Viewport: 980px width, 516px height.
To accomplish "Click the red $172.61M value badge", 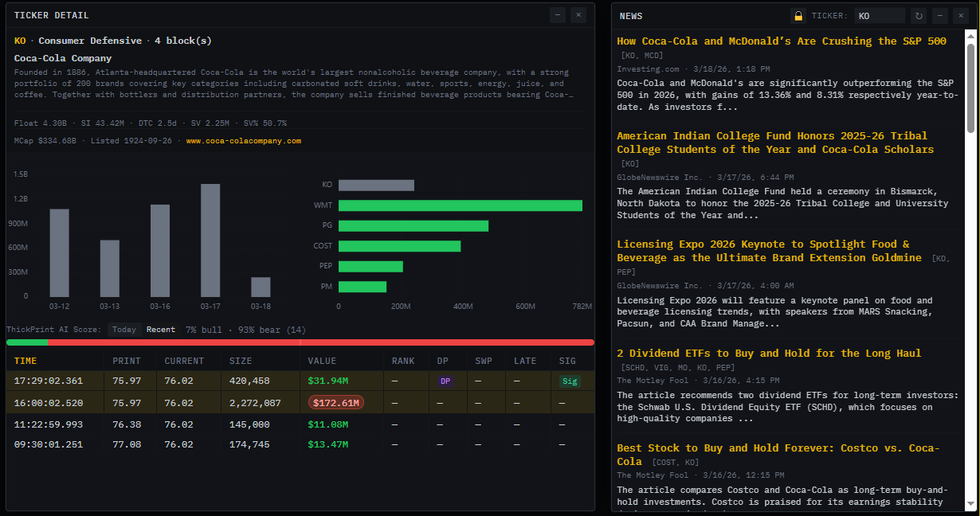I will tap(335, 402).
